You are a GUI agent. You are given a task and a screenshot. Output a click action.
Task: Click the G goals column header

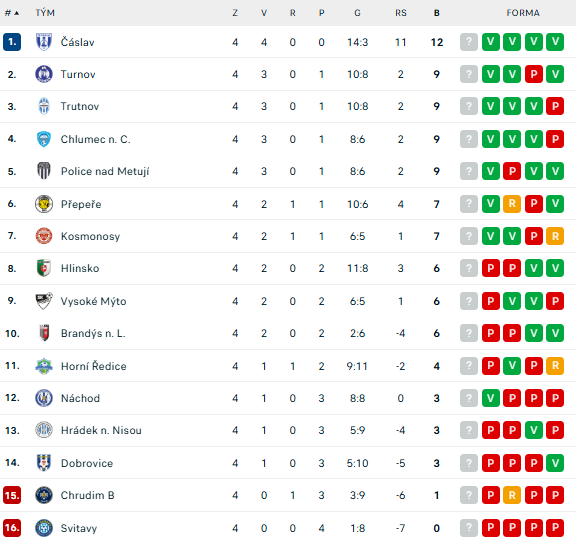point(357,13)
